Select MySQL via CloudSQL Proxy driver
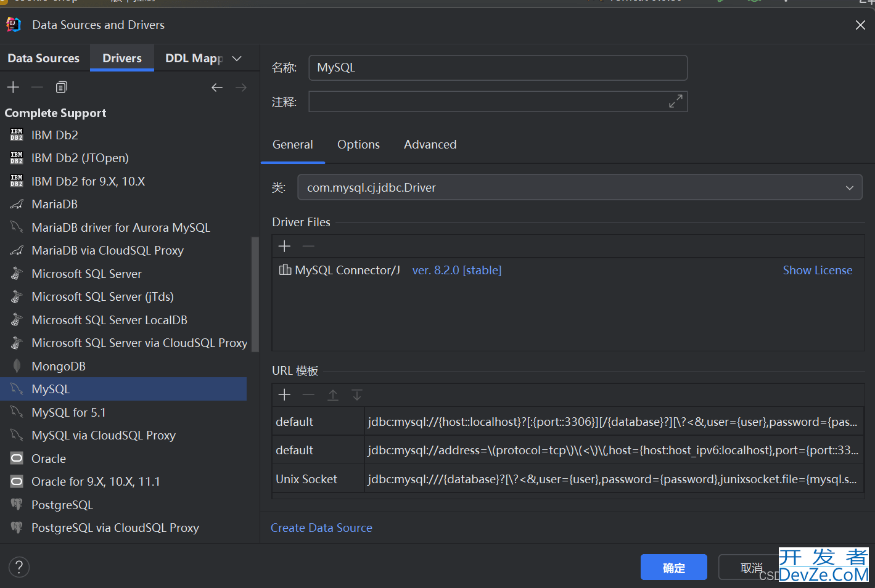 [123, 435]
